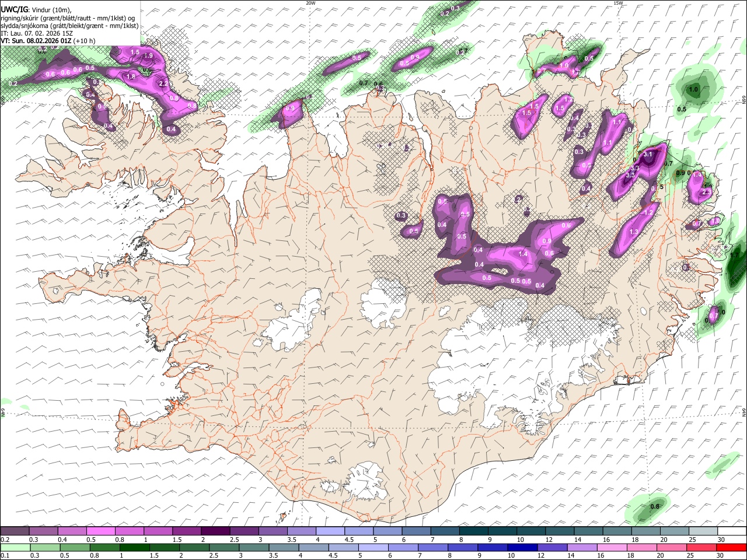Pick the light green rain swatch between 0.3 and 0.5
This screenshot has height=560, width=747.
pos(45,548)
